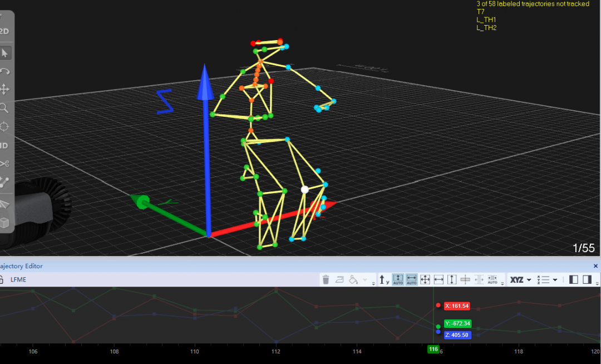This screenshot has height=364, width=601.
Task: Toggle auto horizontal zoom button
Action: pyautogui.click(x=412, y=279)
